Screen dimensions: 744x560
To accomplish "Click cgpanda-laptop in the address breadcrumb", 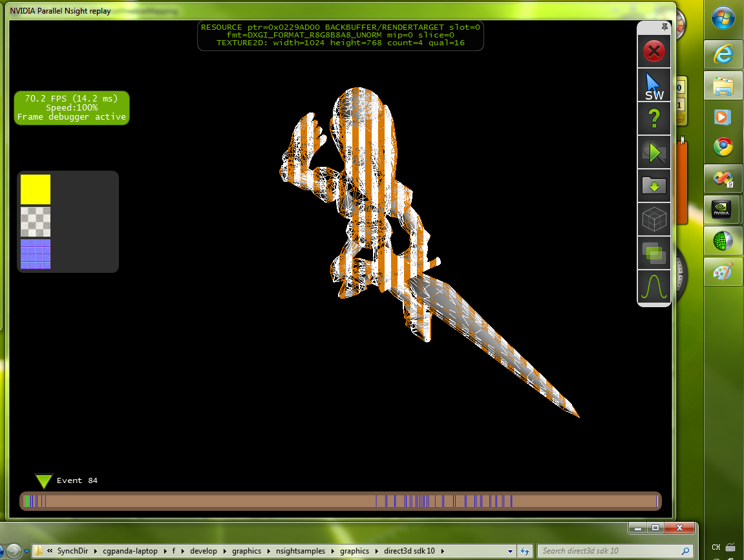I will (130, 551).
